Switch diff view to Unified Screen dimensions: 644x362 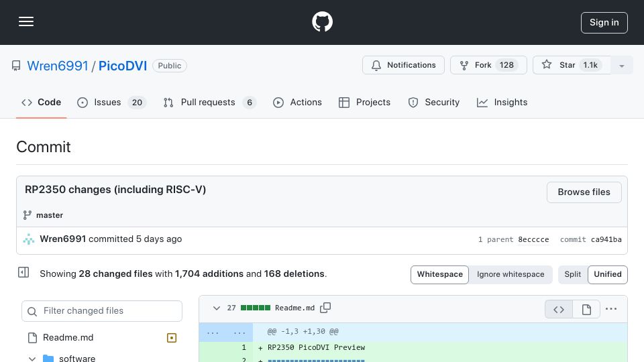pos(608,274)
